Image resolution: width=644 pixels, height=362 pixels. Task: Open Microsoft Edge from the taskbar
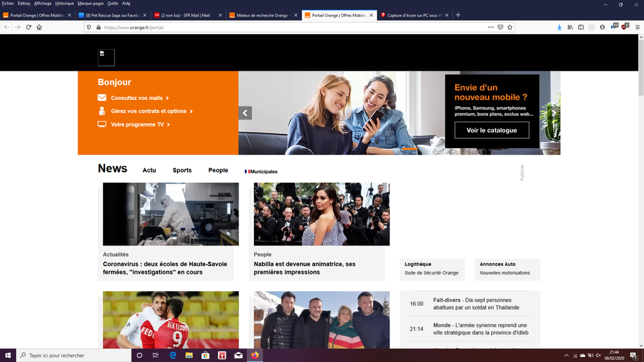173,355
